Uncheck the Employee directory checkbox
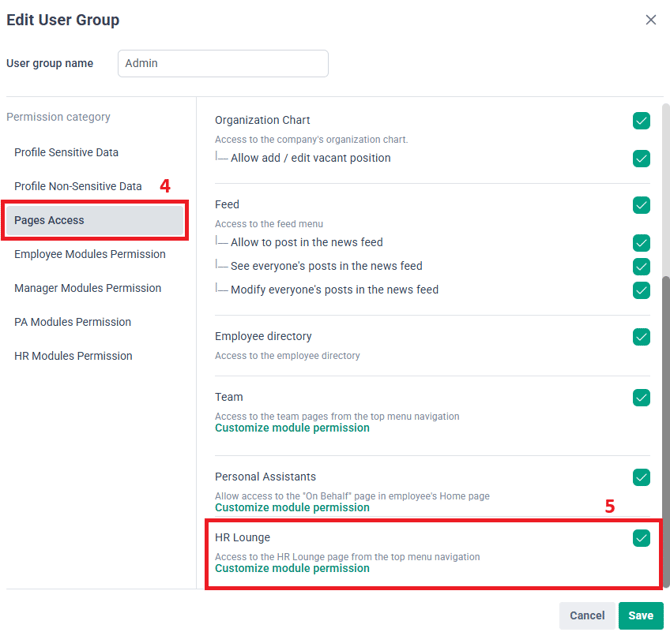This screenshot has height=632, width=670. (641, 337)
